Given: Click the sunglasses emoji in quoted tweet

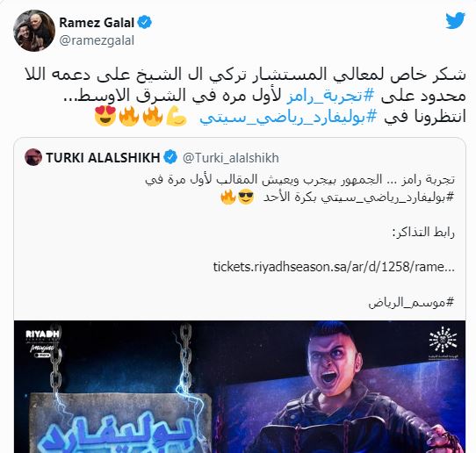Looking at the screenshot, I should tap(246, 197).
